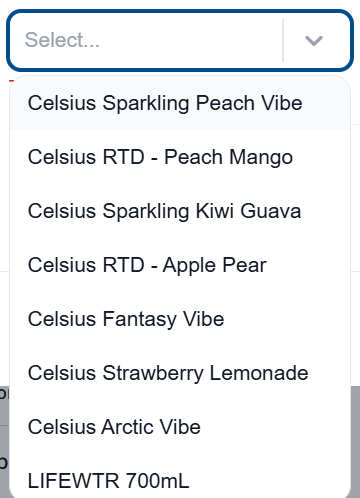
Task: Pick the Celsius Arctic Vibe option
Action: pos(180,427)
